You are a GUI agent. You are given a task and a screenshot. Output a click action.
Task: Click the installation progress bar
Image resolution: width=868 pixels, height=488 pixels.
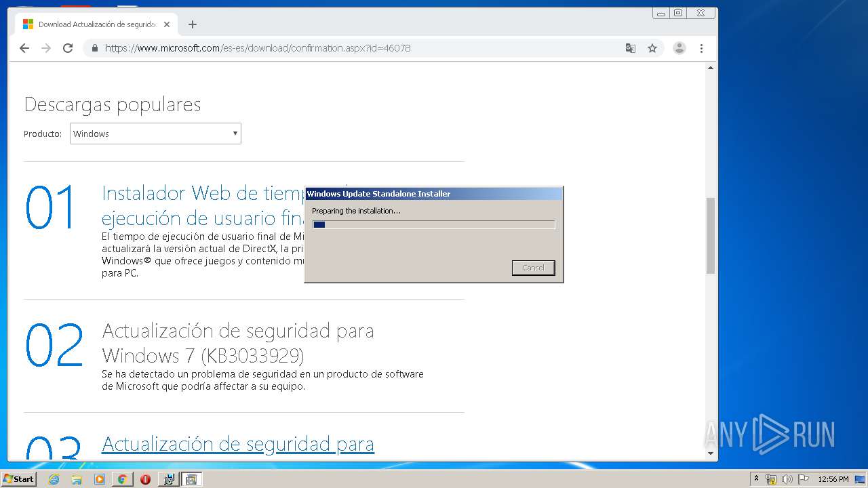pos(433,224)
